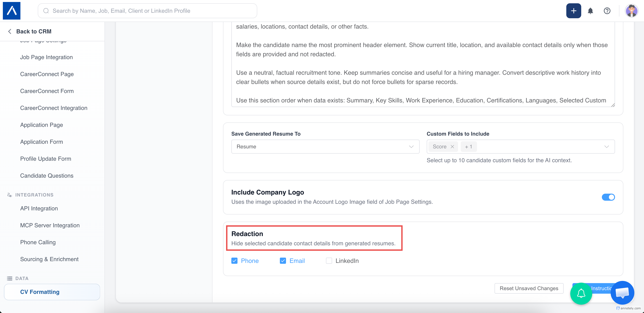
Task: Uncheck the Email redaction checkbox
Action: (x=283, y=261)
